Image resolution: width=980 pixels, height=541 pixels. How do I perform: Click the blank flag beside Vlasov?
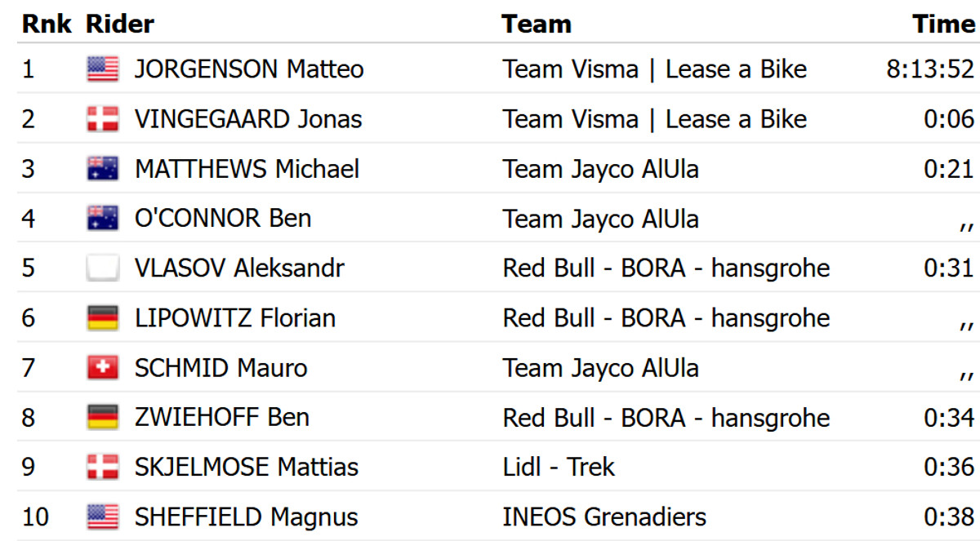point(103,268)
